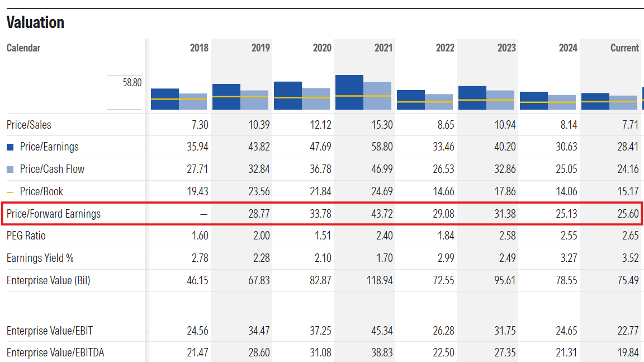
Task: Select the 2021 dark blue Price/Earnings bar
Action: tap(349, 92)
